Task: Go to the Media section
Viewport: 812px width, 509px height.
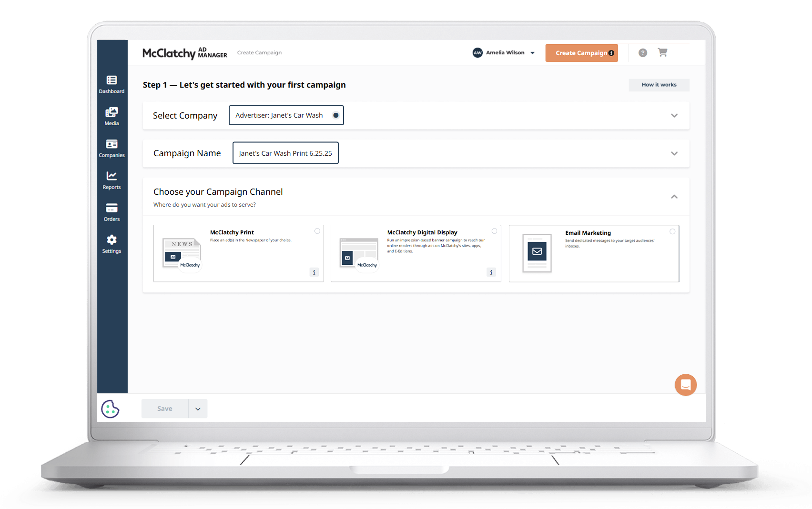Action: [112, 116]
